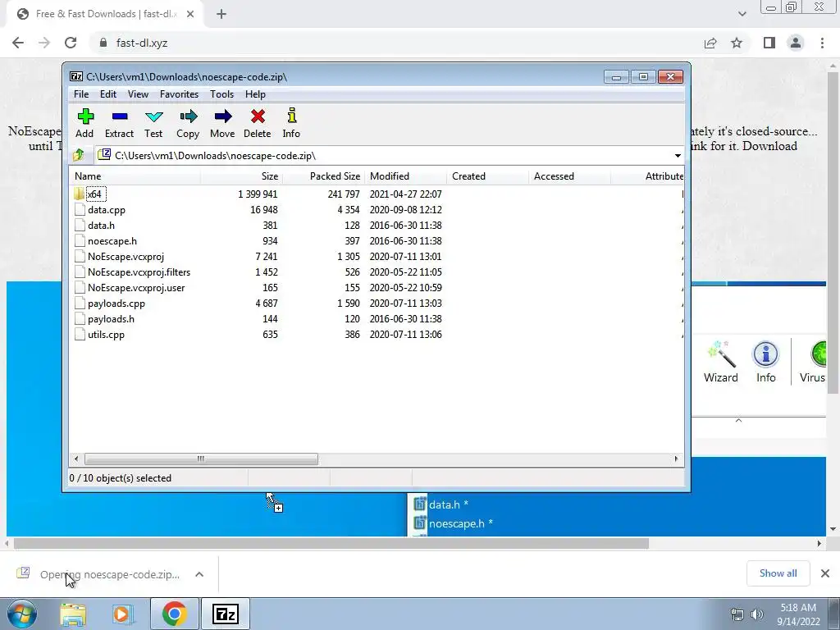Click the site lock icon
This screenshot has width=840, height=630.
click(103, 43)
